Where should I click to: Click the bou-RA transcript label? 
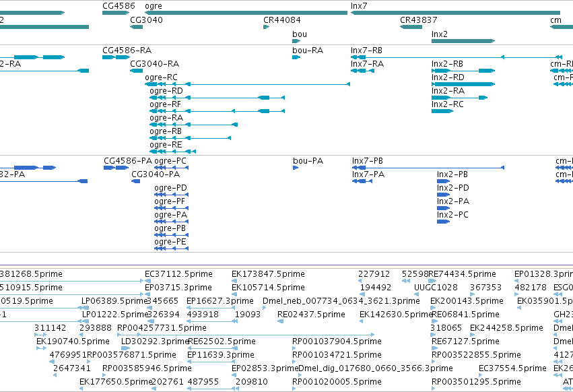[308, 50]
